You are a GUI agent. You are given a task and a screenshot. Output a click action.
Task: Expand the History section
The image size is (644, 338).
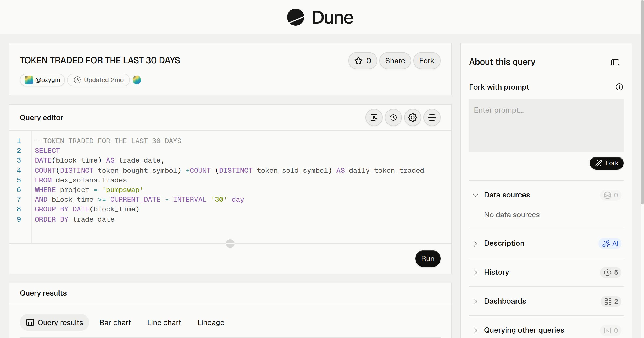(x=475, y=272)
